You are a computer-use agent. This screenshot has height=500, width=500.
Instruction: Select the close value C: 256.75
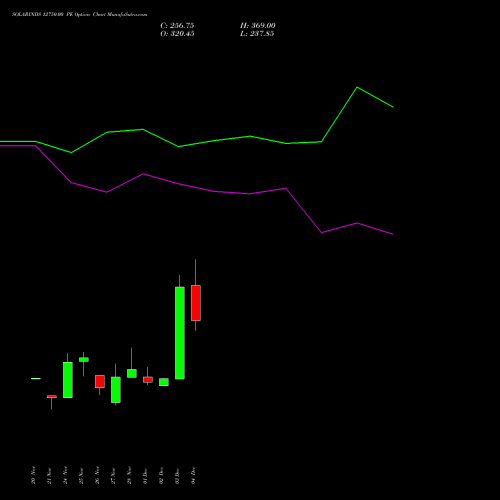[x=177, y=26]
